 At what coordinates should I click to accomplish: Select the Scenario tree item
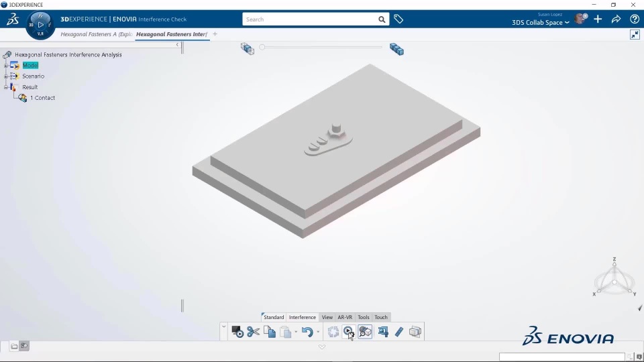(x=34, y=76)
